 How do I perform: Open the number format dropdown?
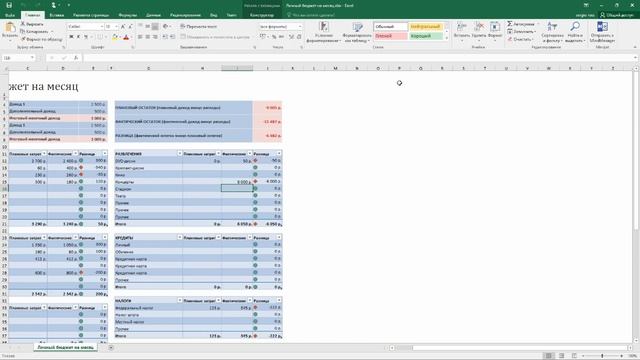coord(300,27)
